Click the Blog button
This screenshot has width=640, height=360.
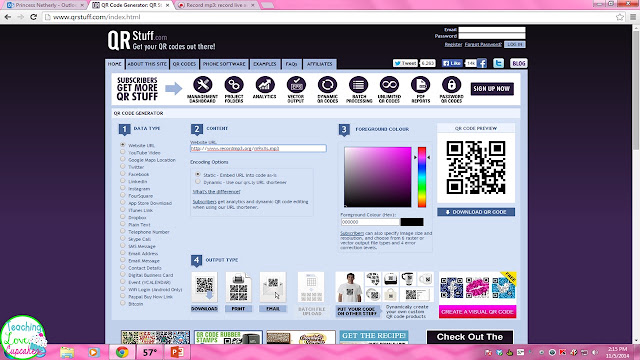tap(519, 63)
